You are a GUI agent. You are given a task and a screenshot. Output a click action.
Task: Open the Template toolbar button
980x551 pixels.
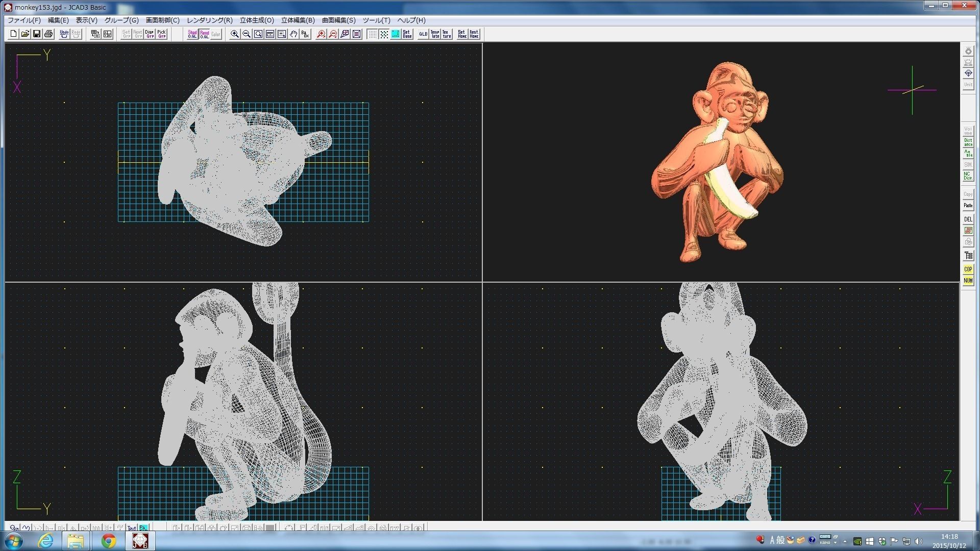[x=435, y=34]
